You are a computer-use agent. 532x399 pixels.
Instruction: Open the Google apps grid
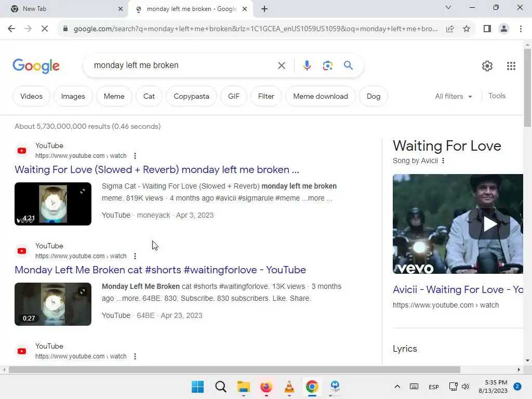(511, 66)
